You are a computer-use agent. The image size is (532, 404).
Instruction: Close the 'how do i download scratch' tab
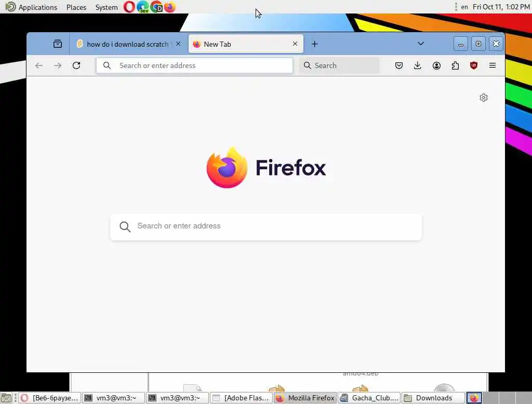178,44
